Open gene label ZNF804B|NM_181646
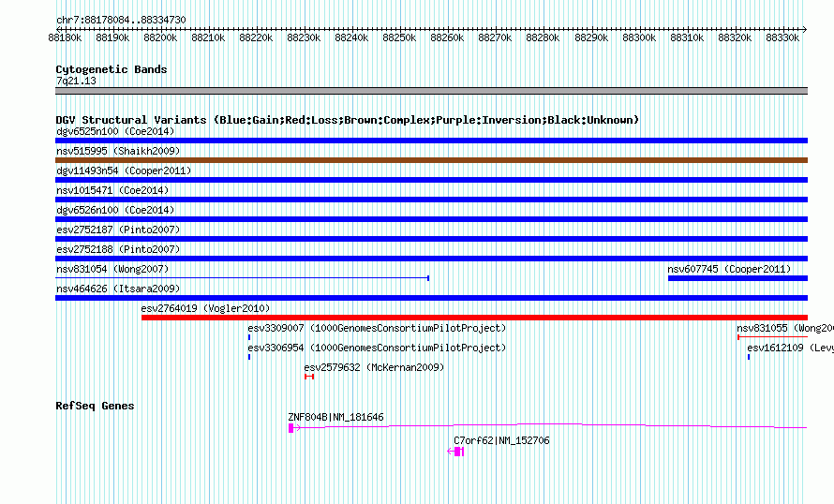 [335, 417]
